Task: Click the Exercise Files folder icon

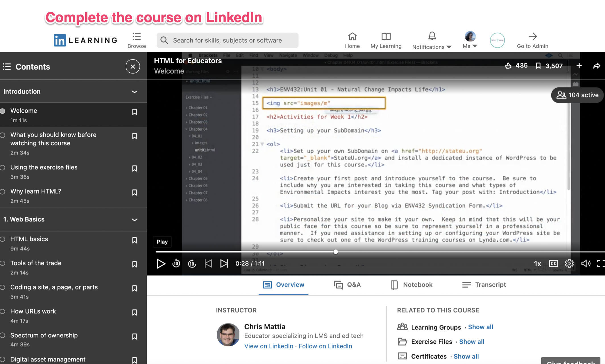Action: (x=402, y=342)
